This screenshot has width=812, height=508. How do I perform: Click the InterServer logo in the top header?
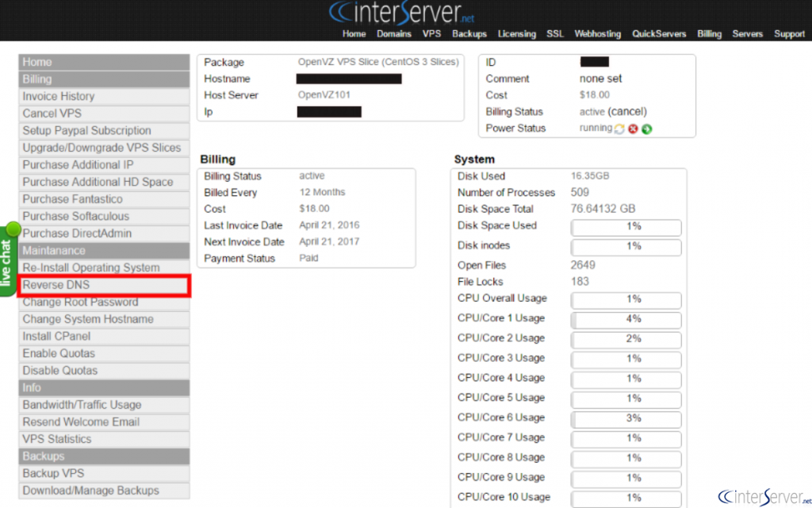coord(402,13)
